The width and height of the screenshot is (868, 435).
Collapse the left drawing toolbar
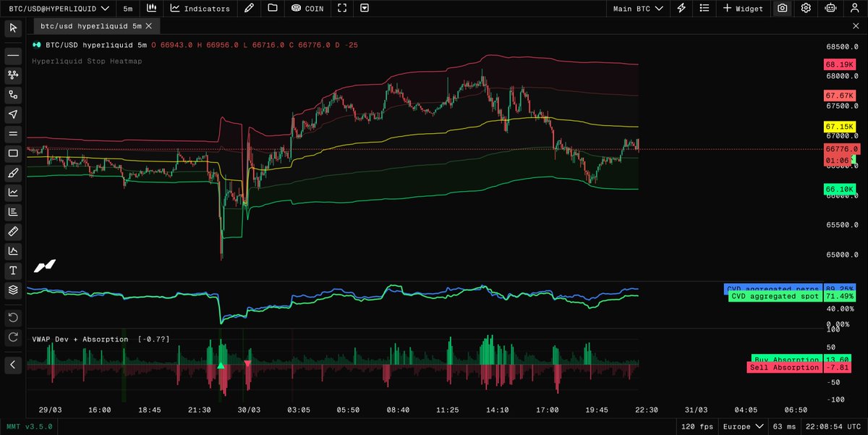(x=13, y=365)
